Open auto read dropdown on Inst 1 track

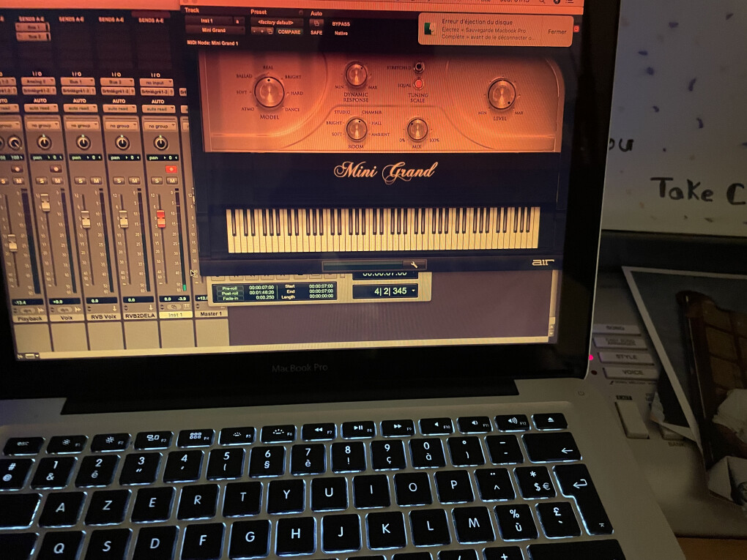click(157, 109)
